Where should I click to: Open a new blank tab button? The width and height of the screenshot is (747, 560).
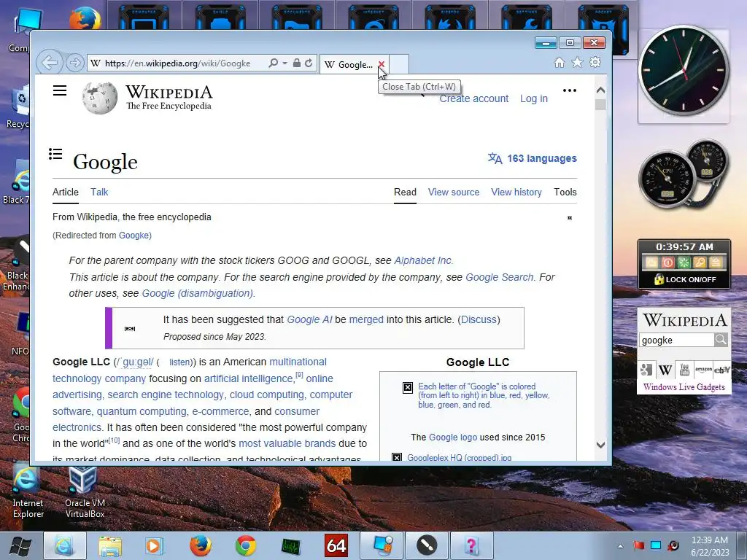click(399, 64)
